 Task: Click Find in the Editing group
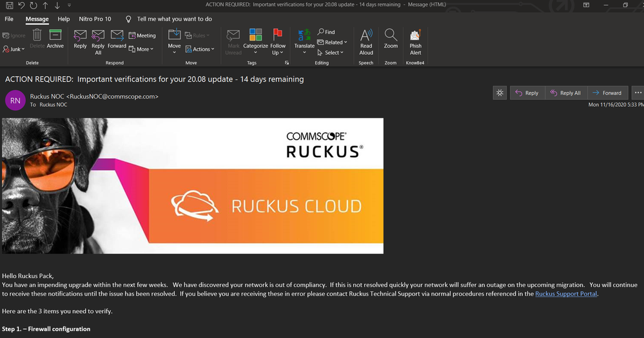[326, 32]
